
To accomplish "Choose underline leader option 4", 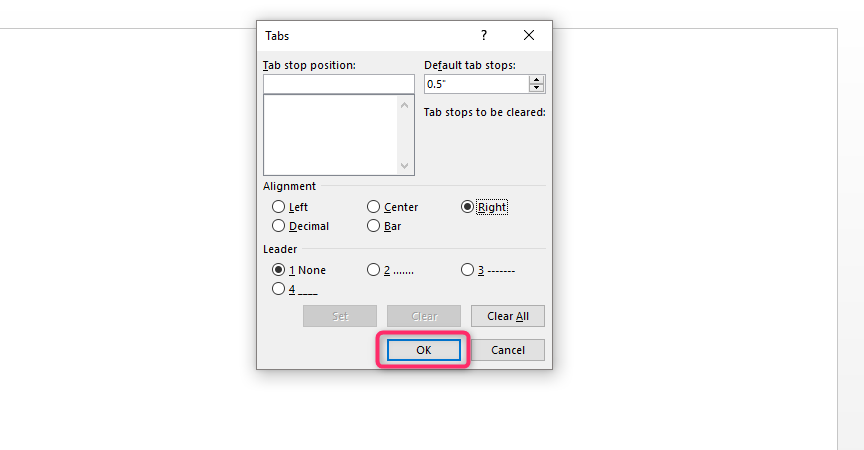I will coord(278,289).
